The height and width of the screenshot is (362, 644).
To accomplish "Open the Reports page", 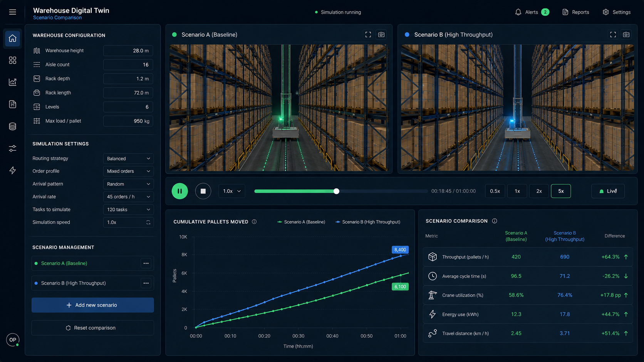I will (575, 12).
